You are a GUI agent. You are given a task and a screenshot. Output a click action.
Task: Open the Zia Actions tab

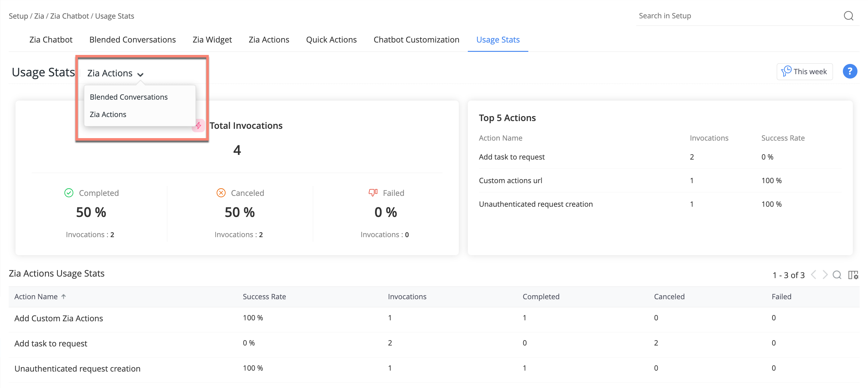point(269,40)
